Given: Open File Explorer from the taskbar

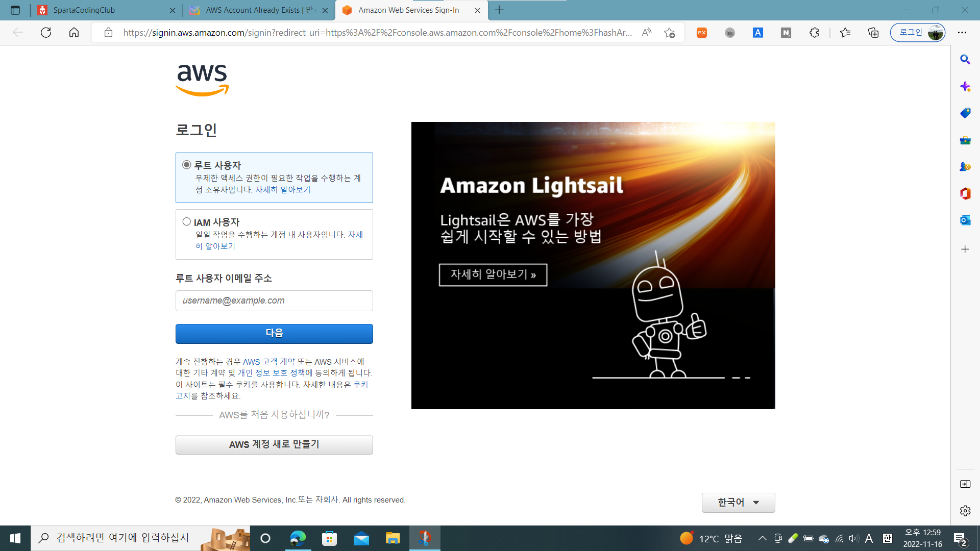Looking at the screenshot, I should click(393, 538).
